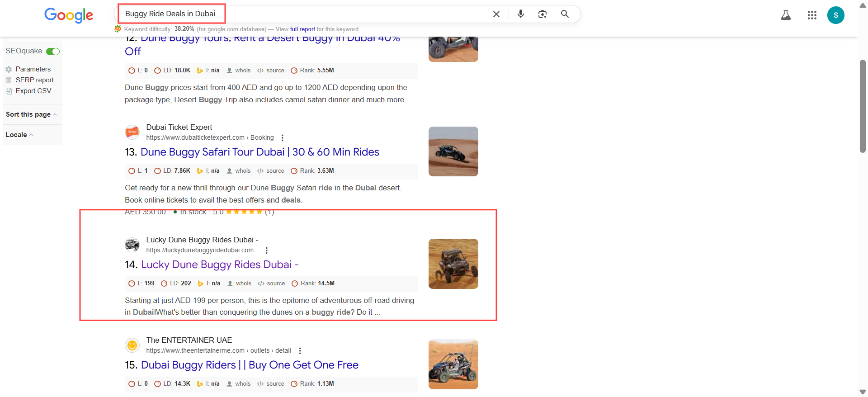Toggle the SEOquake switch off

tap(53, 51)
